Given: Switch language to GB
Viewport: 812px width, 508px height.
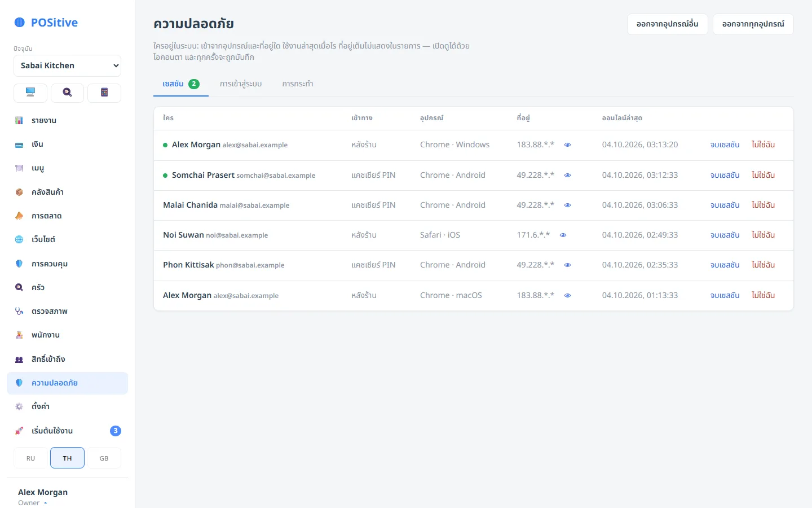Looking at the screenshot, I should (x=104, y=458).
